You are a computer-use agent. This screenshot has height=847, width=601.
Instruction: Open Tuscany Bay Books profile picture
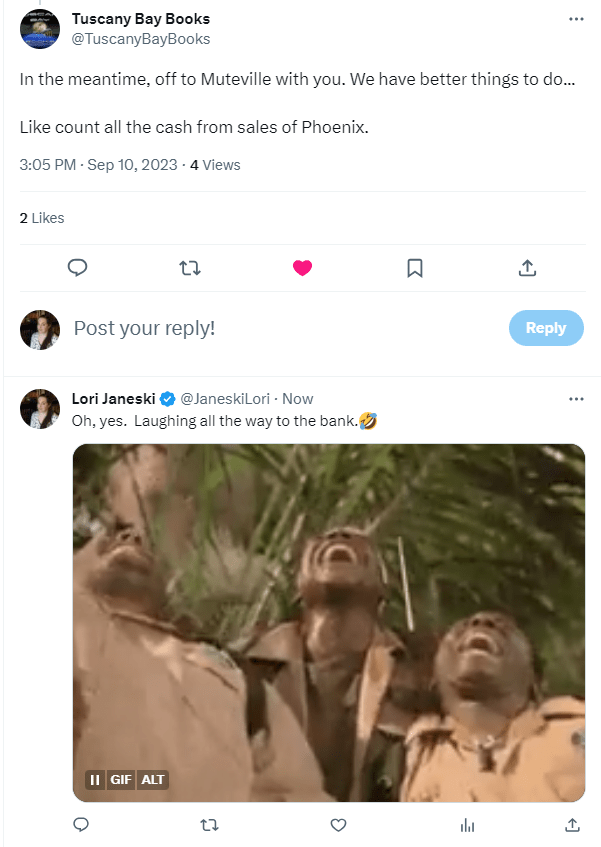coord(40,28)
